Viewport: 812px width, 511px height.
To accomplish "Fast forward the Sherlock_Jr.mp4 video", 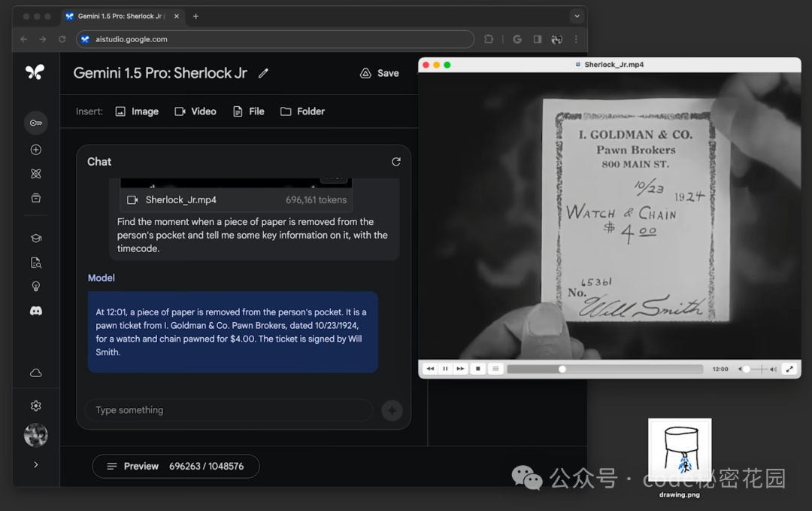I will pyautogui.click(x=460, y=369).
